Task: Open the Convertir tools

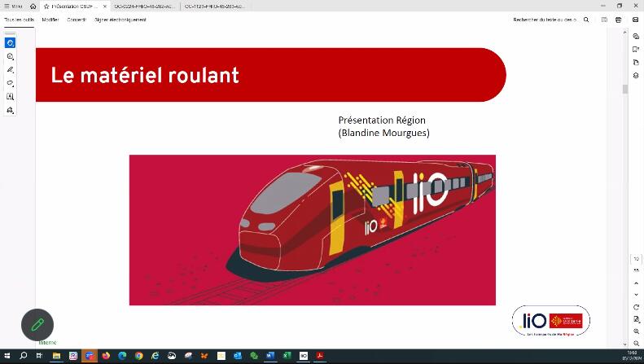Action: pyautogui.click(x=77, y=20)
